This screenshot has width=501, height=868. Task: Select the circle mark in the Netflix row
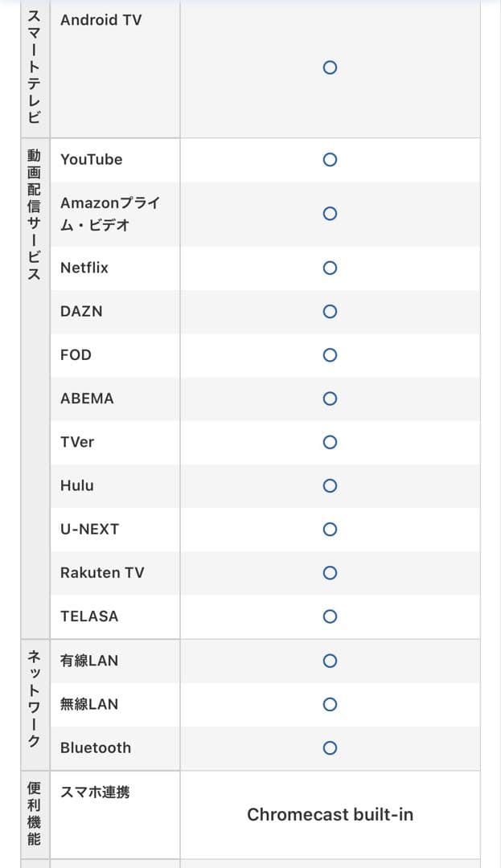pyautogui.click(x=330, y=268)
